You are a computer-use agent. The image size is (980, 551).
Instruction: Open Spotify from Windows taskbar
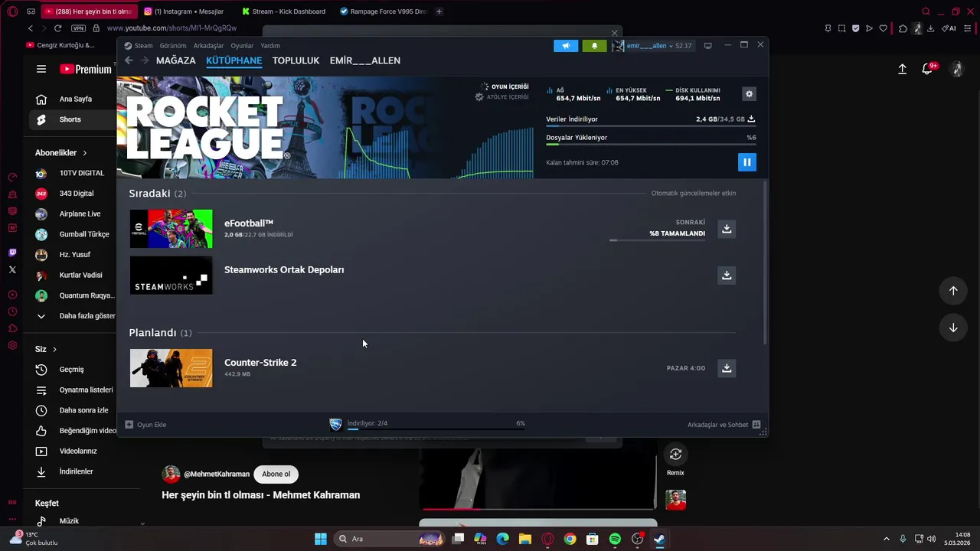(x=615, y=539)
